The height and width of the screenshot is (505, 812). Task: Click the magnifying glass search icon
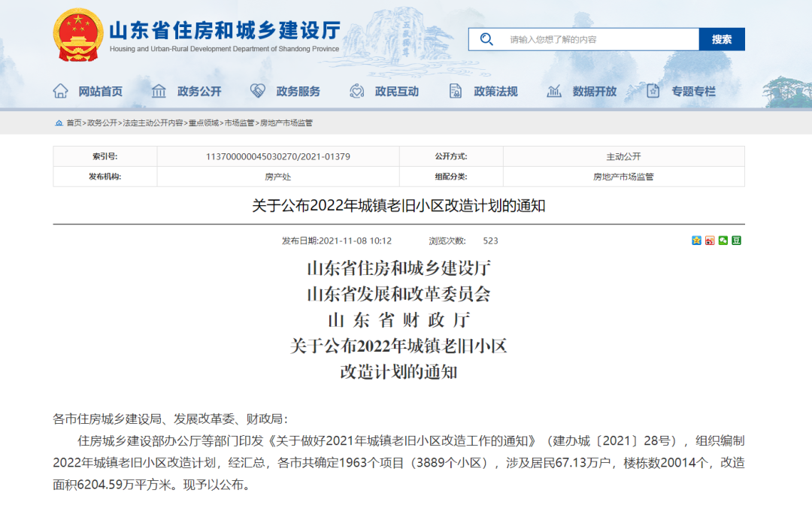click(486, 39)
